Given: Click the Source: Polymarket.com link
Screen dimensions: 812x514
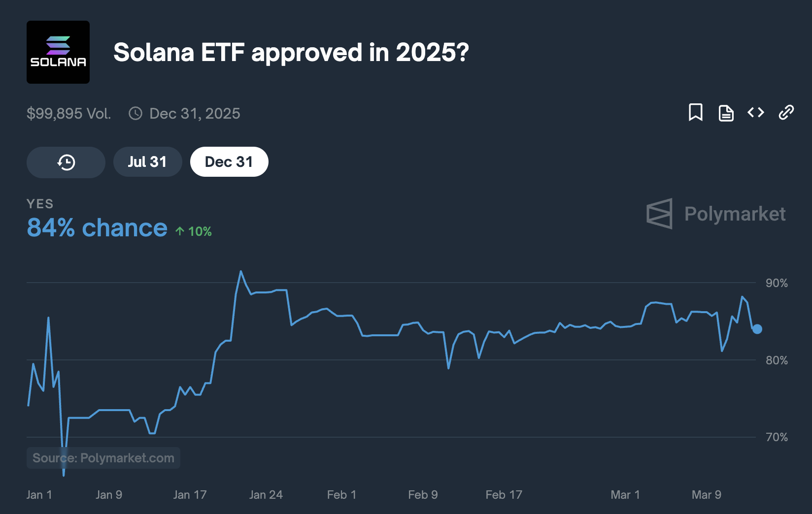Looking at the screenshot, I should tap(103, 458).
